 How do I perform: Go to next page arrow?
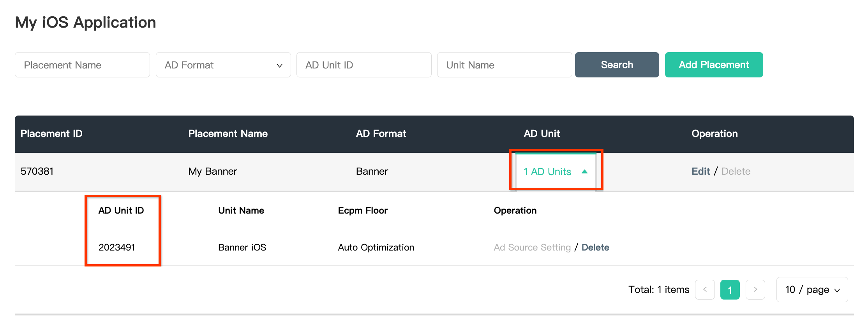click(755, 290)
